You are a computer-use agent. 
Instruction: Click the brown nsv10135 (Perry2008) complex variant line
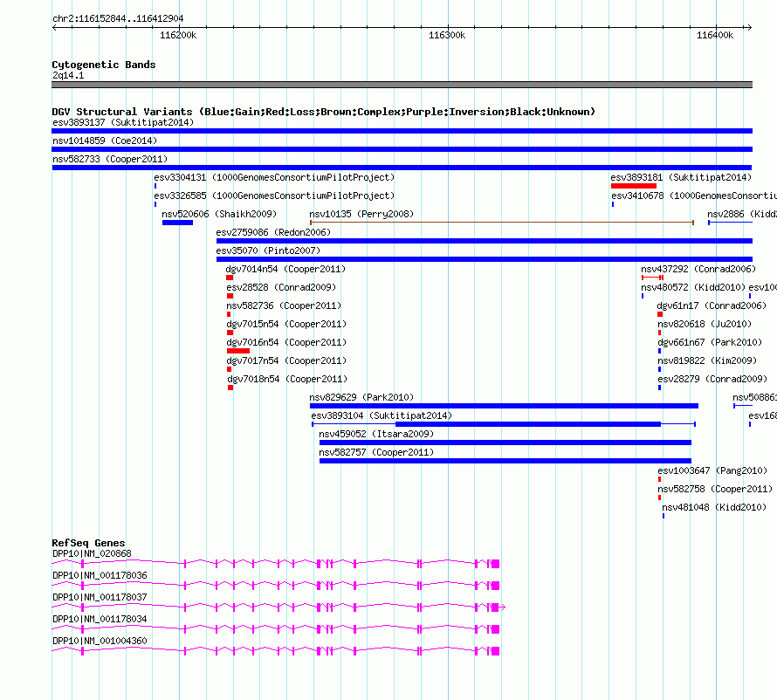click(x=501, y=223)
